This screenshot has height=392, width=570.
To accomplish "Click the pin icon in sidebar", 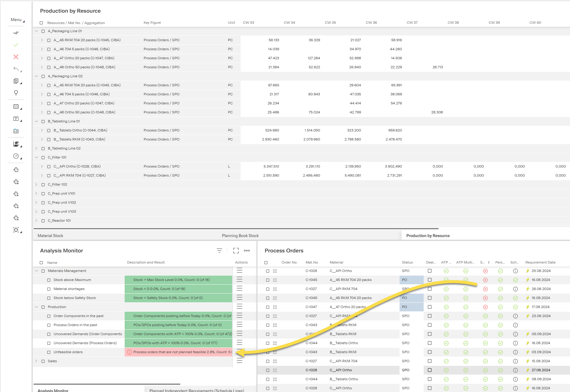I will (16, 93).
